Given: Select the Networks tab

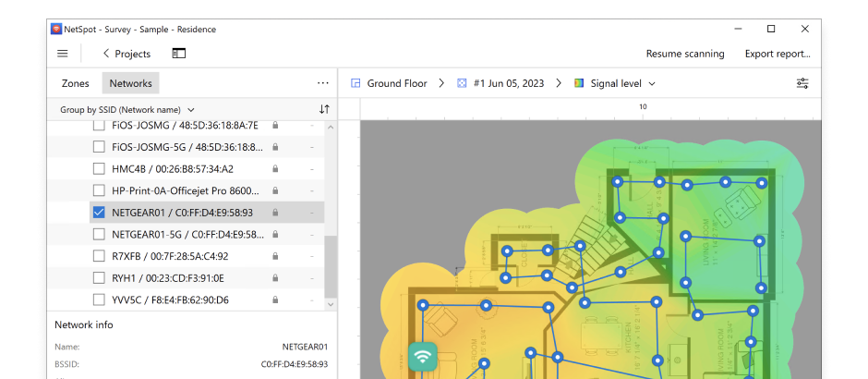Looking at the screenshot, I should click(130, 83).
